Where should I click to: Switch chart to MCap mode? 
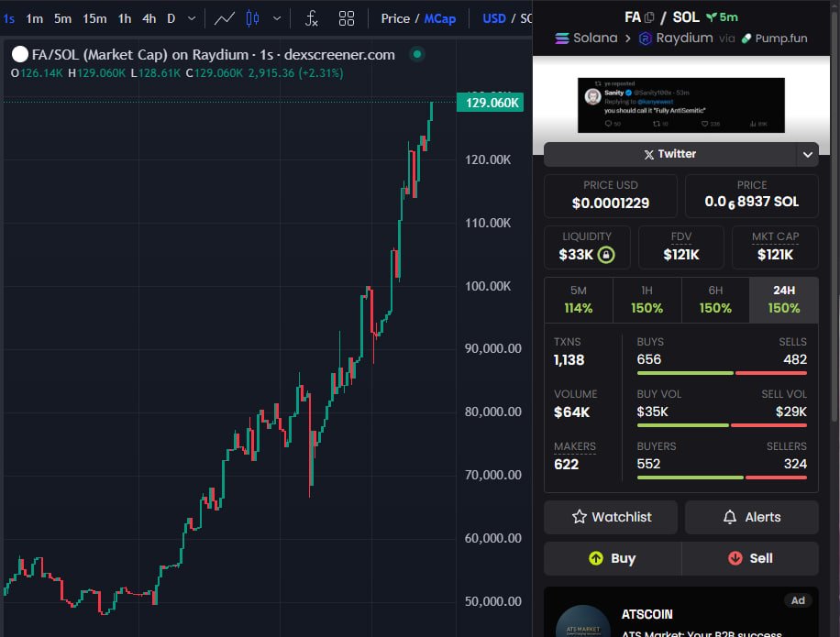(x=440, y=18)
